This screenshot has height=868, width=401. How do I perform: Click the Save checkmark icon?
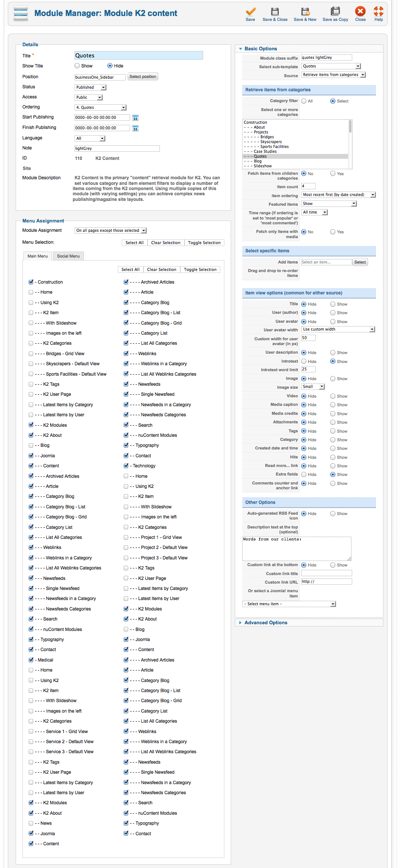click(x=250, y=11)
